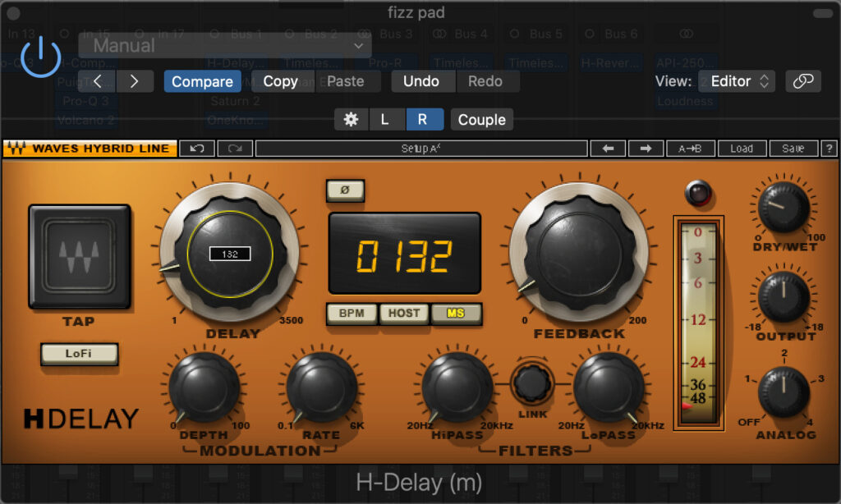Open the gear channel settings

click(352, 120)
